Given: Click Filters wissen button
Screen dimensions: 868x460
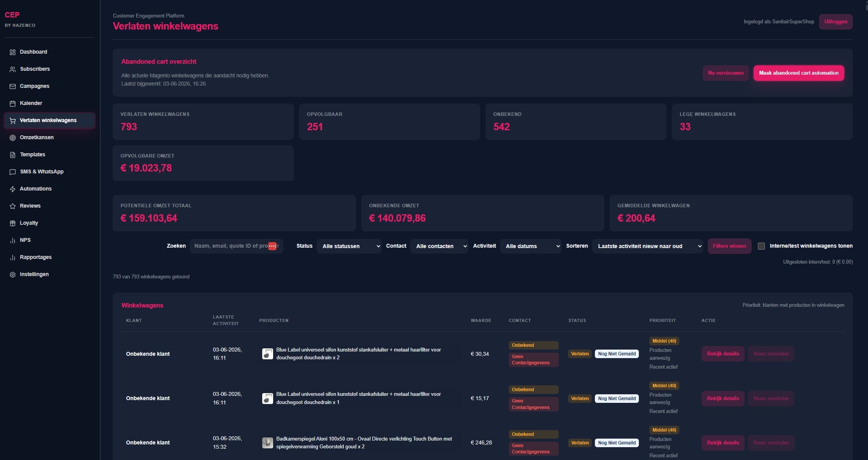Looking at the screenshot, I should (729, 246).
